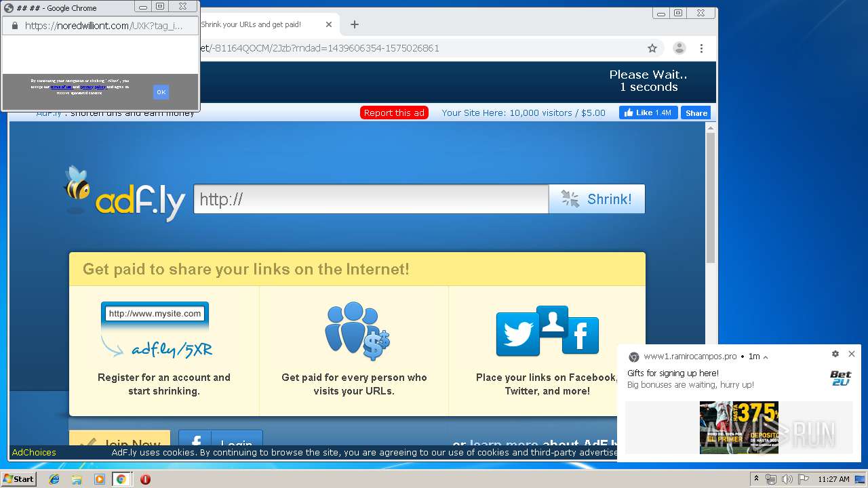Focus the http:// URL input field

371,199
